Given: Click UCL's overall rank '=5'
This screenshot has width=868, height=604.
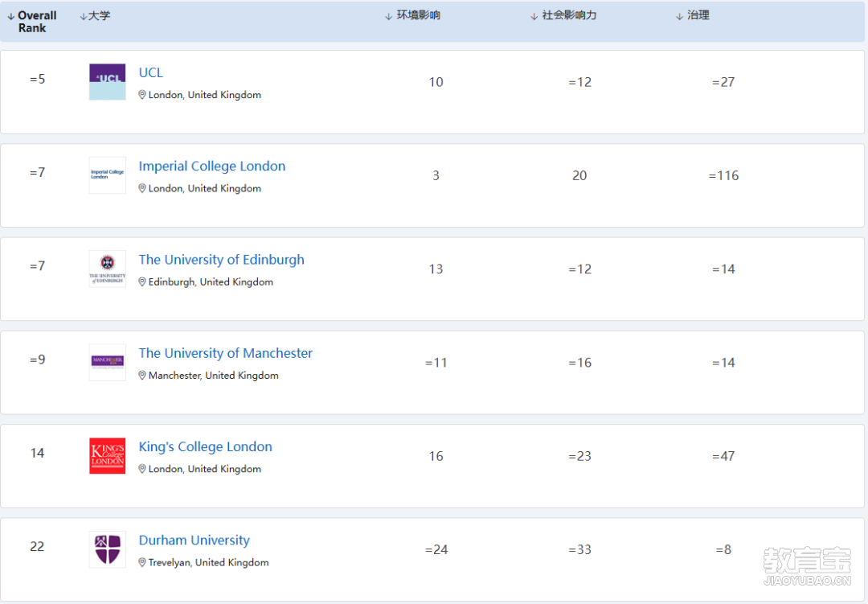Looking at the screenshot, I should (x=37, y=80).
